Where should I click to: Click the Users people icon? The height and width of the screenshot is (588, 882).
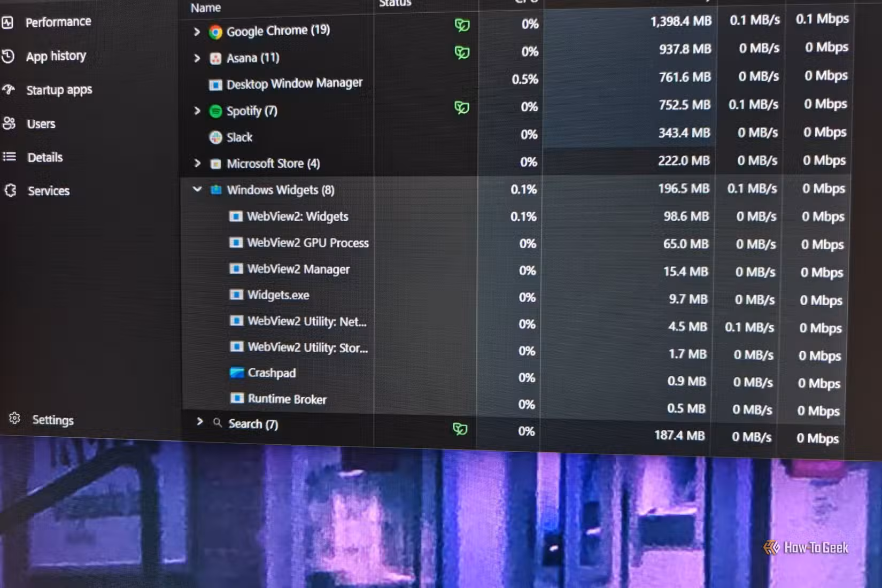tap(9, 123)
